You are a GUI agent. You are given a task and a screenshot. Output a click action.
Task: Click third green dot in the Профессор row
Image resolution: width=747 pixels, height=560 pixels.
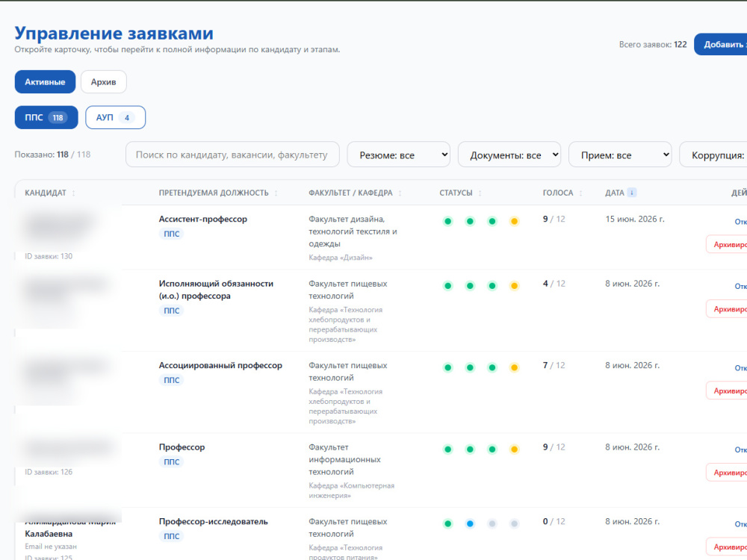(x=492, y=449)
